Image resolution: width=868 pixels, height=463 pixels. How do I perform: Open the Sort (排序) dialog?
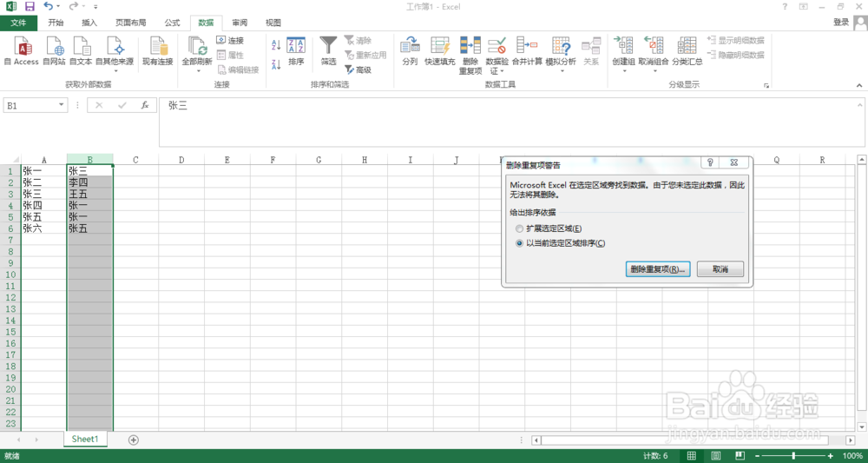click(x=296, y=51)
